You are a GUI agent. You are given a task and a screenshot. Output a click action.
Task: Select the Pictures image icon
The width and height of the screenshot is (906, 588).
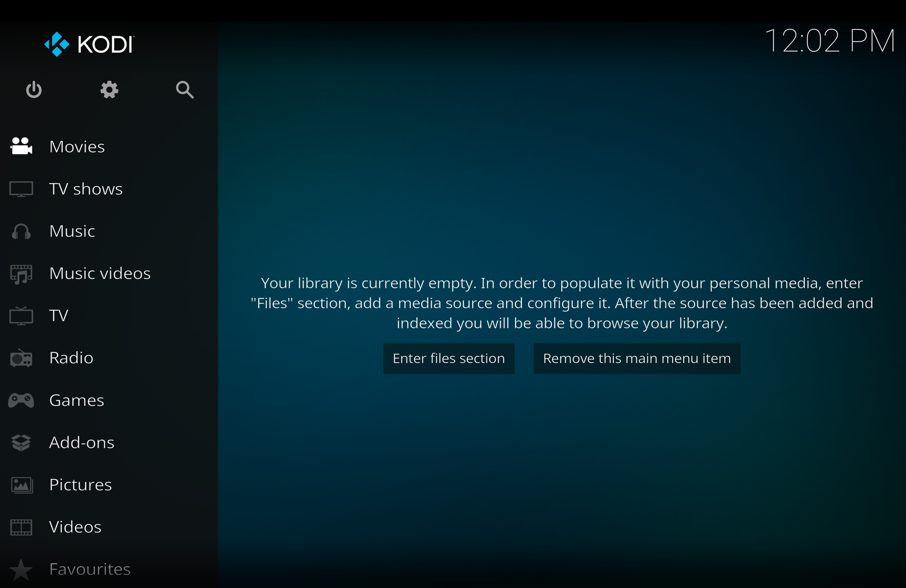(x=21, y=485)
